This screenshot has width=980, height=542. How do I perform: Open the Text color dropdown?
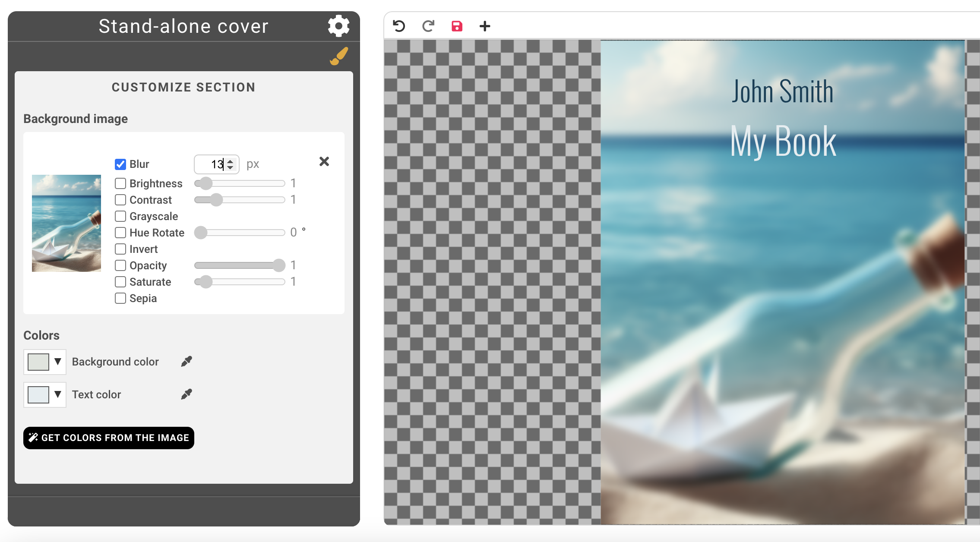coord(58,394)
